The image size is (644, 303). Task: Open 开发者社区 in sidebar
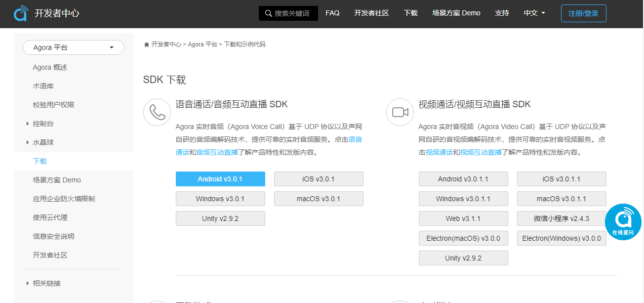pos(50,255)
